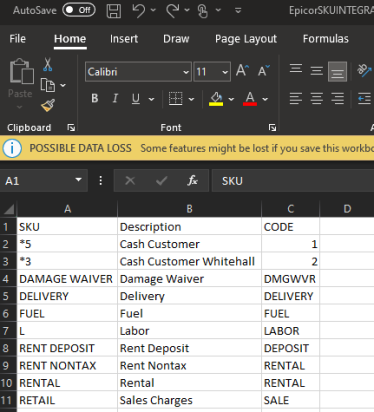This screenshot has width=374, height=412.
Task: Apply the yellow Fill Color
Action: pyautogui.click(x=216, y=99)
